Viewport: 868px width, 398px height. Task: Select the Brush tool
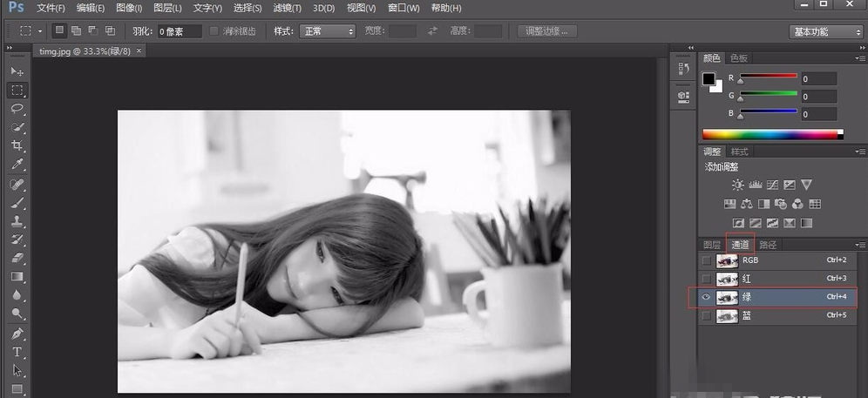coord(17,203)
